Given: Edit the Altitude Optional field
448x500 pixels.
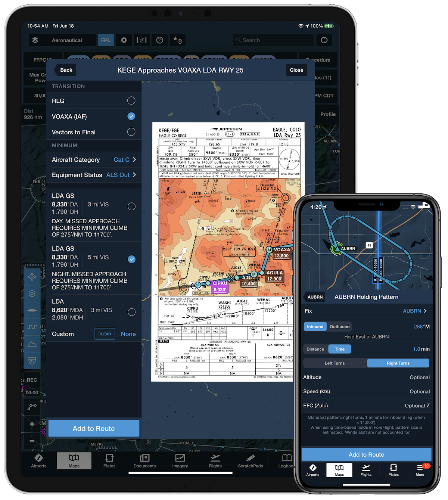Looking at the screenshot, I should [x=366, y=378].
